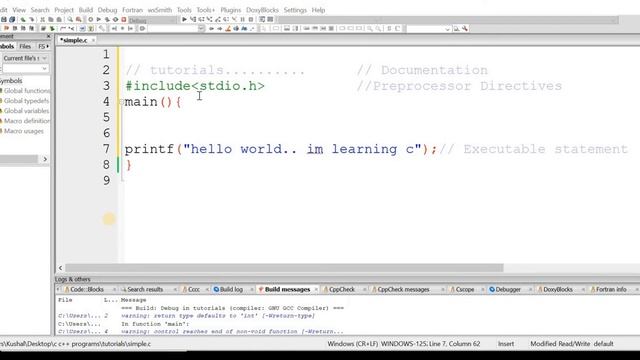The image size is (640, 360).
Task: Click the Paste toolbar icon
Action: coord(59,19)
